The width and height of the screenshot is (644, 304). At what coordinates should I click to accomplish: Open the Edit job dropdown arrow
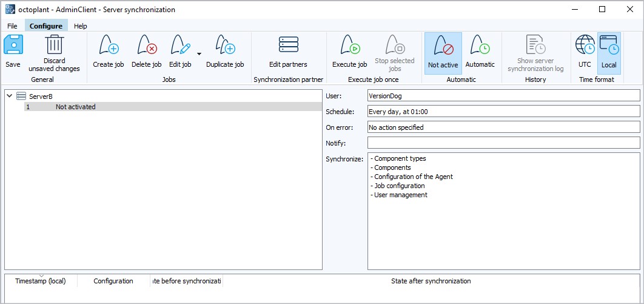pos(199,54)
